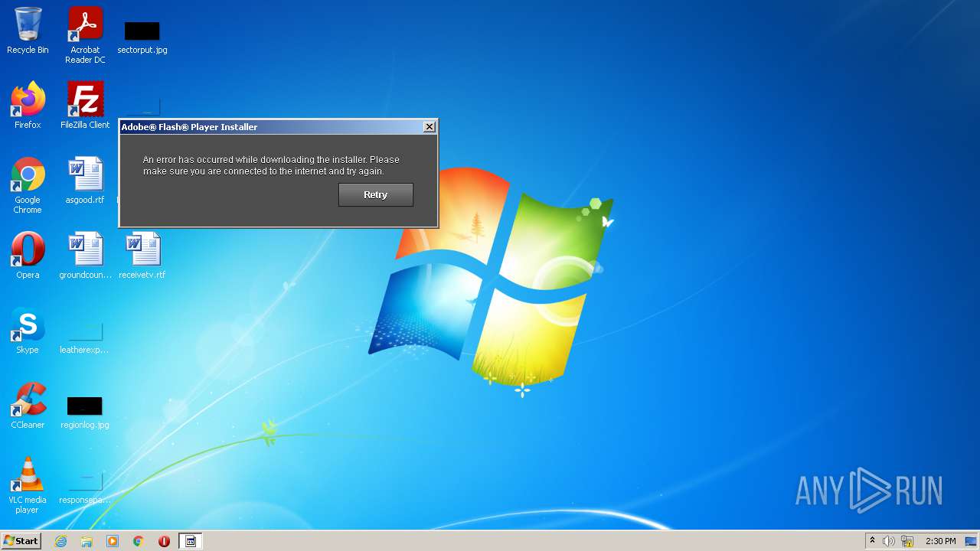Select the Google Chrome desktop shortcut
The image size is (980, 551).
pos(28,185)
